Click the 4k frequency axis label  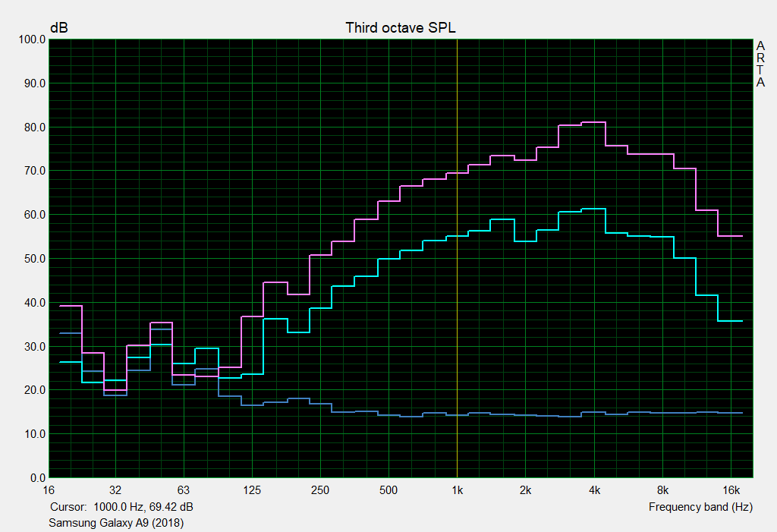pyautogui.click(x=594, y=490)
